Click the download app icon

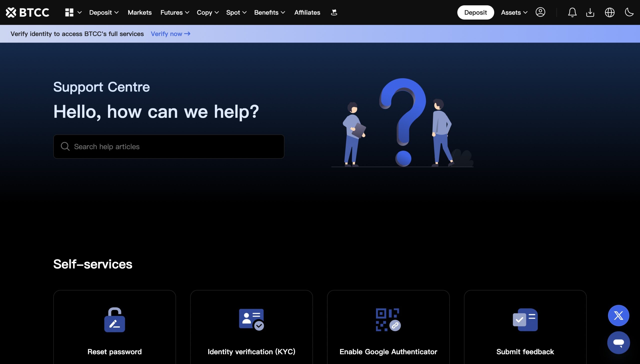click(590, 12)
